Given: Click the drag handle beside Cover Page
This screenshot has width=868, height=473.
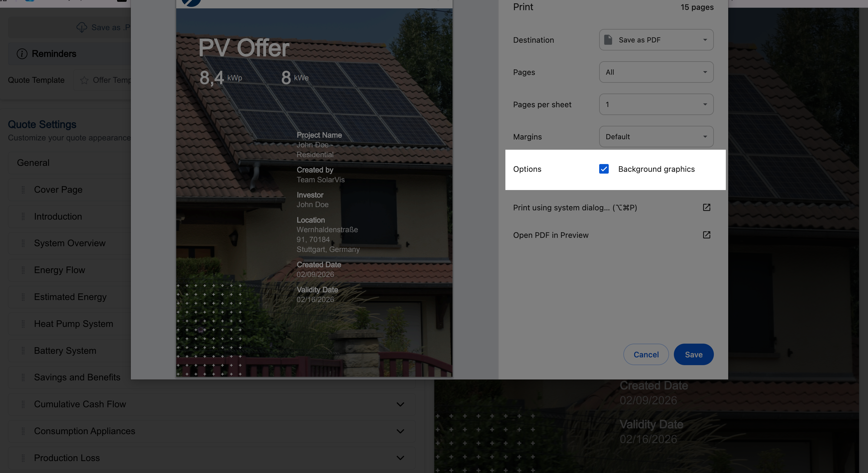Looking at the screenshot, I should [23, 190].
